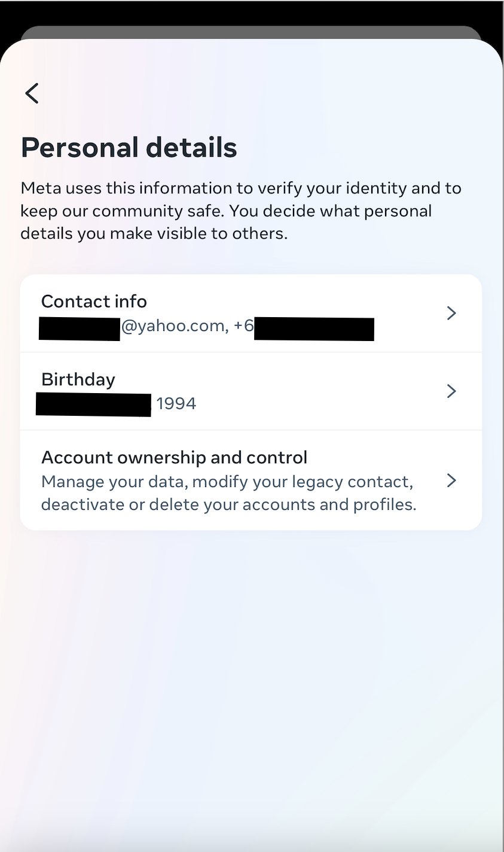Click the yahoo.com email address text

pyautogui.click(x=173, y=326)
